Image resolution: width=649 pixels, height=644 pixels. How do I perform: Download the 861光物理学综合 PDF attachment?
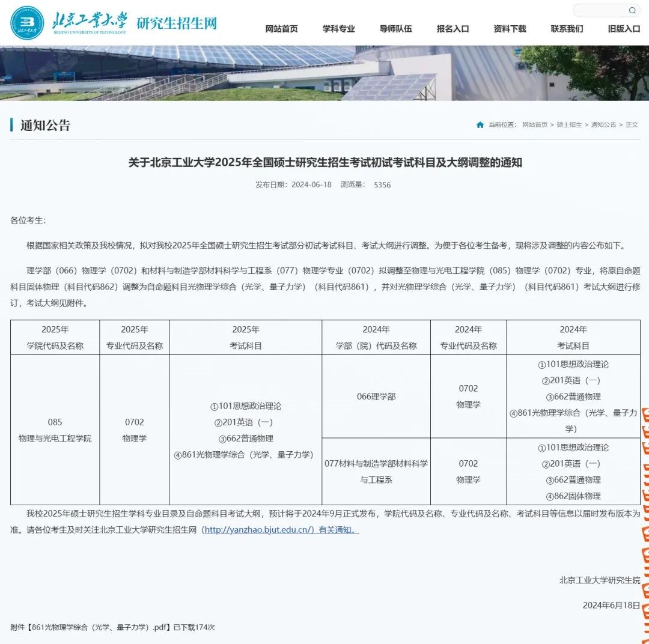90,627
